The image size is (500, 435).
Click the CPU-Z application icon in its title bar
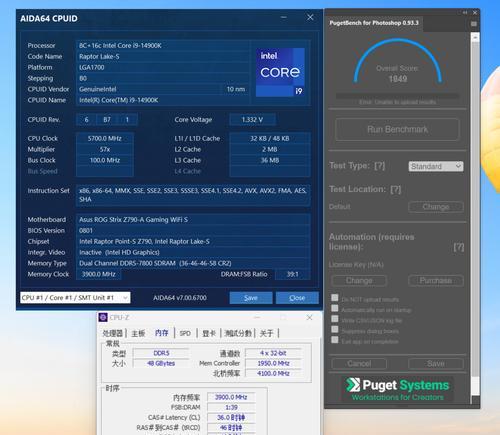(x=103, y=317)
